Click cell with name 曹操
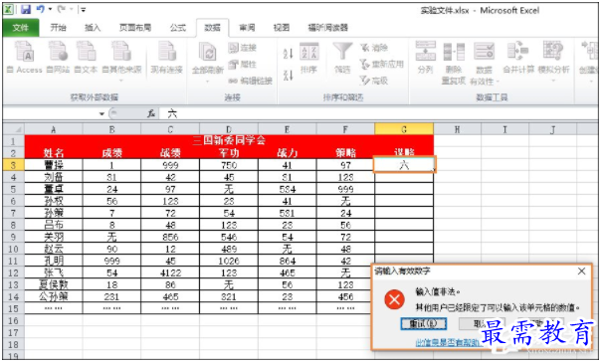 point(54,165)
